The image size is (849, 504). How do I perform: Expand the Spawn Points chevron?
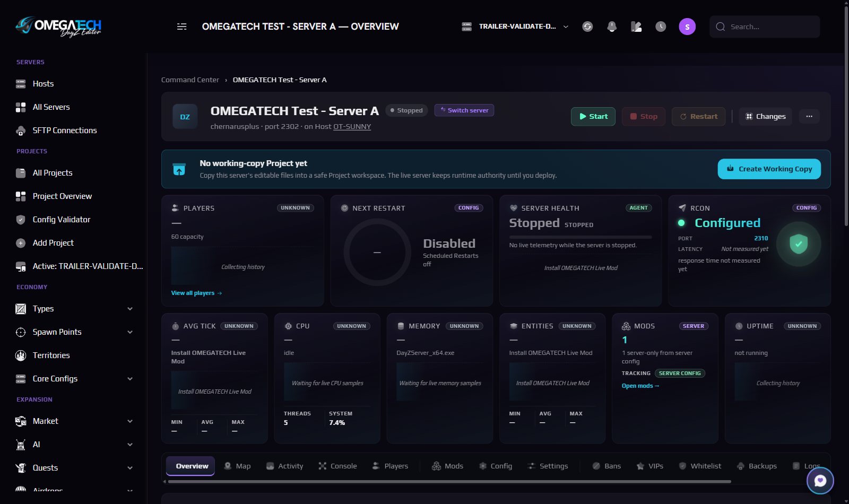coord(130,332)
